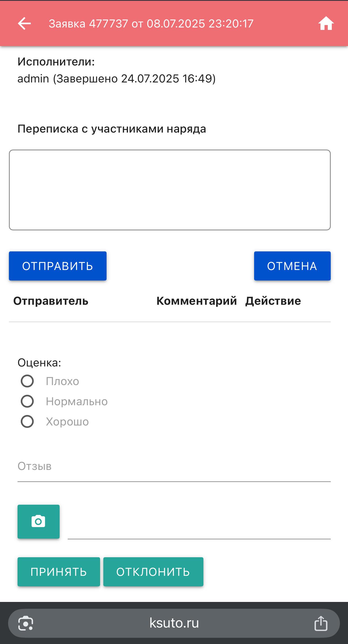
Task: Pick the "Хорошо" rating radio button
Action: click(x=27, y=422)
